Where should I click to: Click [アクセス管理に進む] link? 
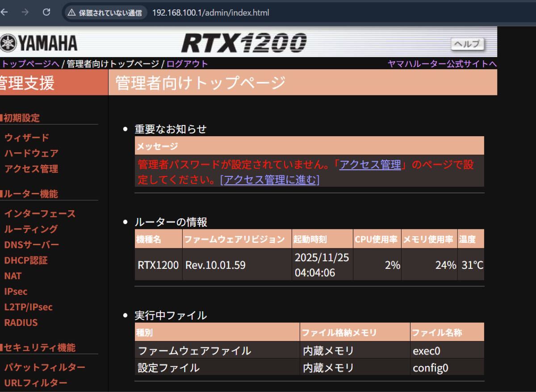[270, 180]
